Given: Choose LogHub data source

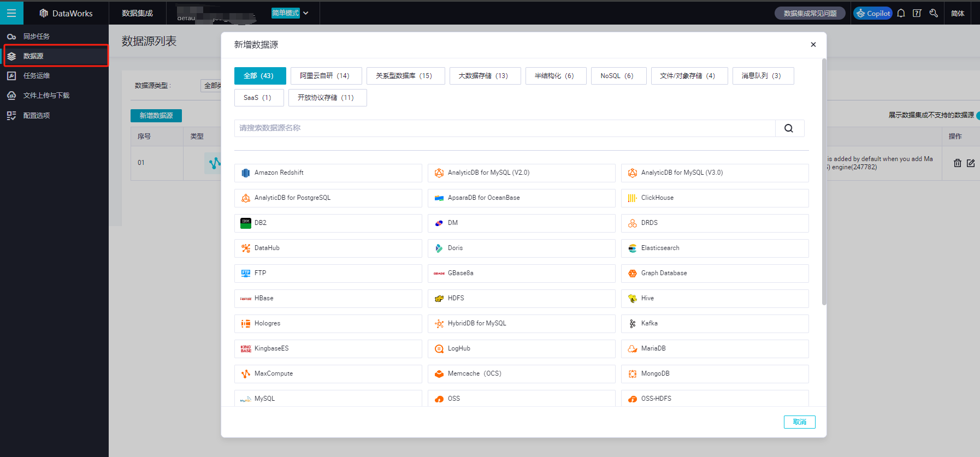Looking at the screenshot, I should tap(522, 349).
